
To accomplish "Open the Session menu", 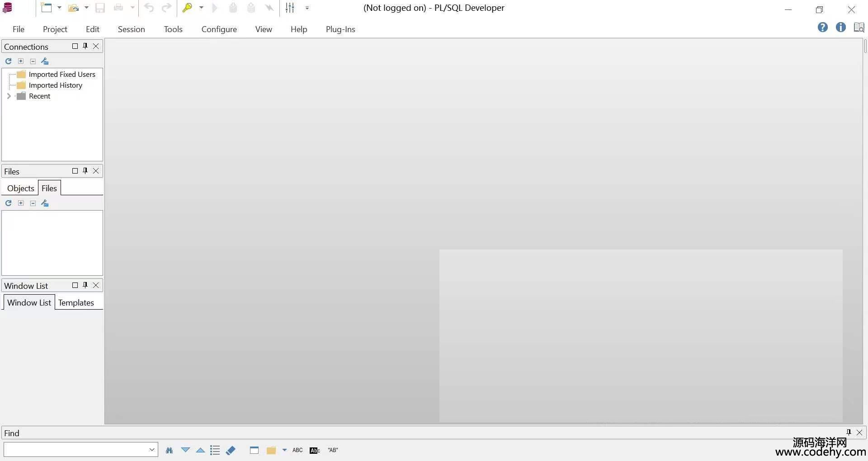I will point(132,29).
